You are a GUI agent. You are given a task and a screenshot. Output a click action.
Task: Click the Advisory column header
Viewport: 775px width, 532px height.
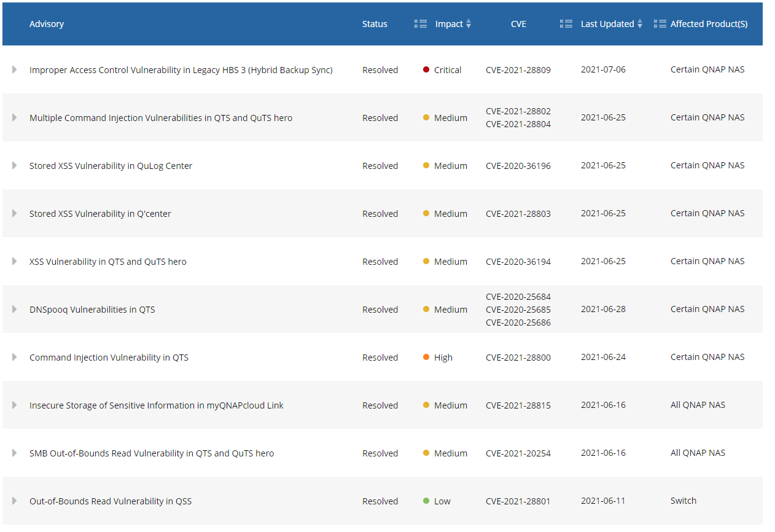(x=47, y=24)
